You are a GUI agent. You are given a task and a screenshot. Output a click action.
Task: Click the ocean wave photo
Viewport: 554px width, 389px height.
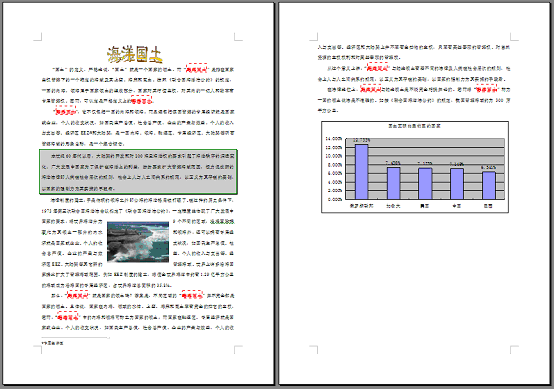(x=138, y=242)
